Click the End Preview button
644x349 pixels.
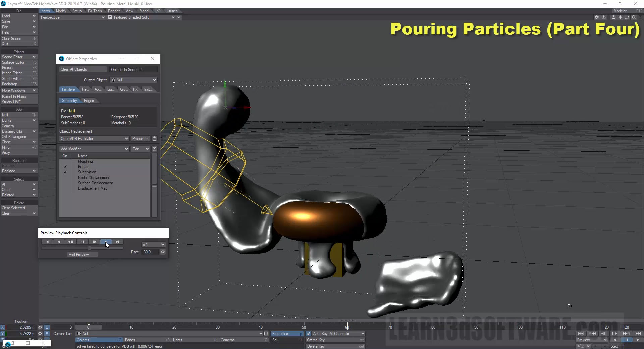pyautogui.click(x=79, y=255)
